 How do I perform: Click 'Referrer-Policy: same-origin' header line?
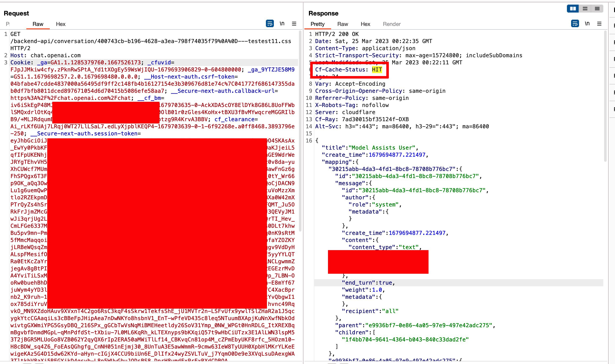tap(362, 98)
